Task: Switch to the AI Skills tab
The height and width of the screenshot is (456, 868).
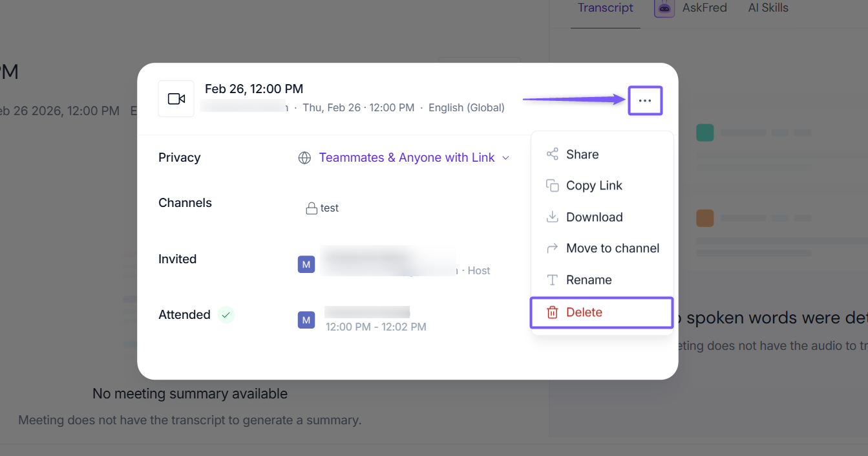Action: click(x=768, y=8)
